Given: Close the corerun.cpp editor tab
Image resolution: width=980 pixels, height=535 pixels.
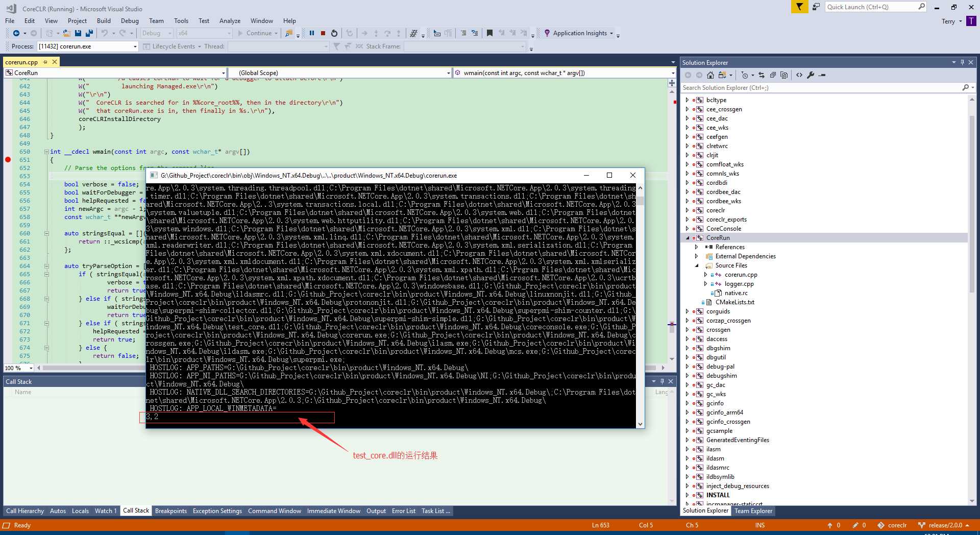Looking at the screenshot, I should click(54, 62).
